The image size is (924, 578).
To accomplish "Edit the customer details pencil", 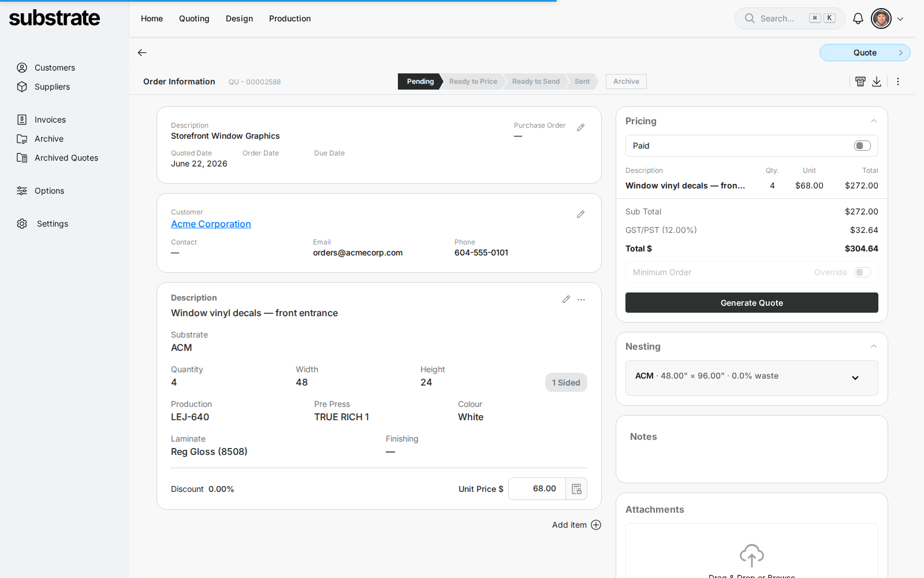I will pyautogui.click(x=581, y=214).
